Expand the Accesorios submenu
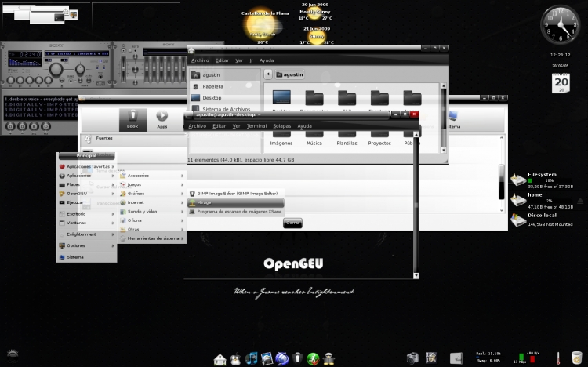The image size is (588, 367). point(152,175)
